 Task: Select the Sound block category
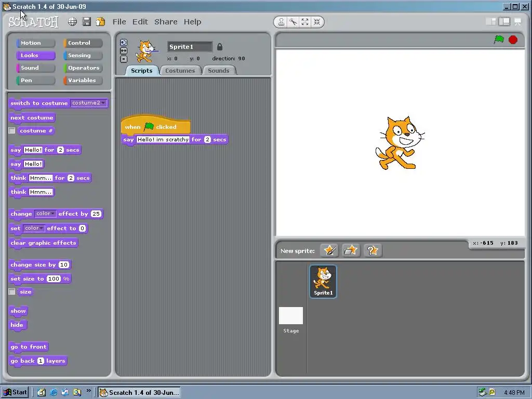tap(35, 68)
